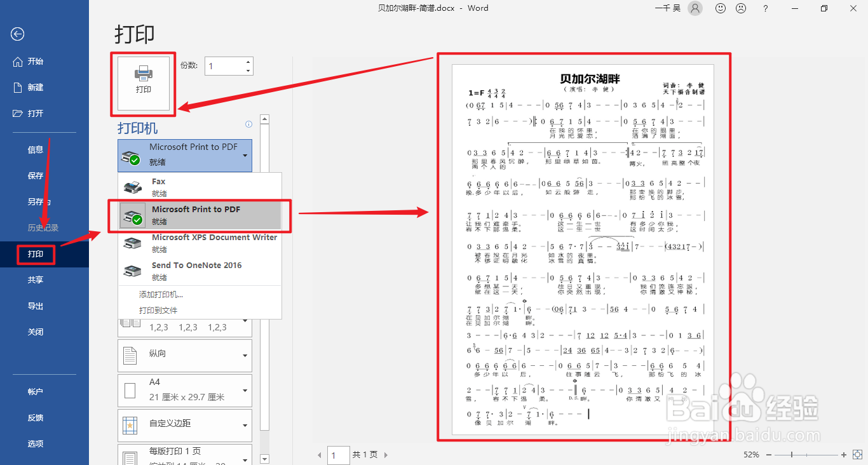Screen dimensions: 868x465
Task: Click the printer info icon
Action: point(248,125)
